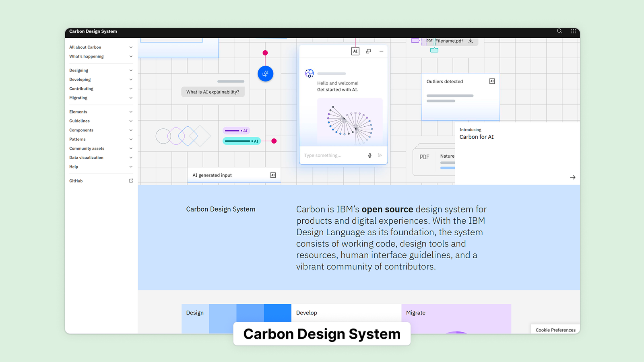The width and height of the screenshot is (644, 362).
Task: Click Carbon Design System header title
Action: coord(93,31)
